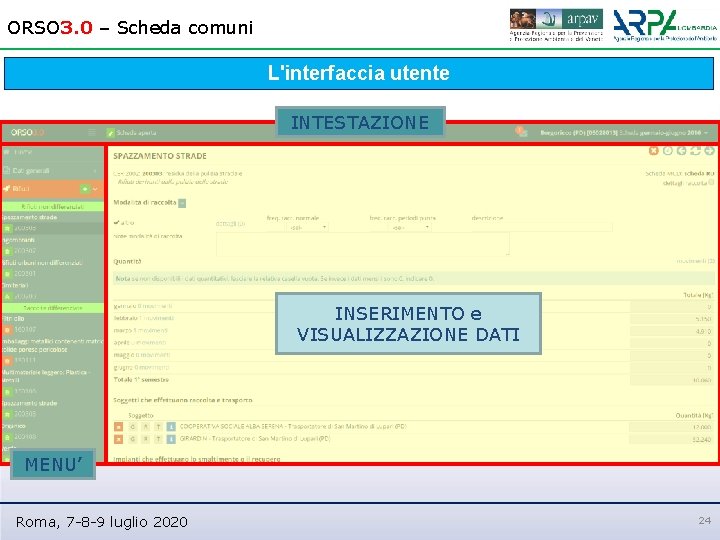Click the note modalità di raccolta text area
The width and height of the screenshot is (720, 540).
pyautogui.click(x=363, y=243)
